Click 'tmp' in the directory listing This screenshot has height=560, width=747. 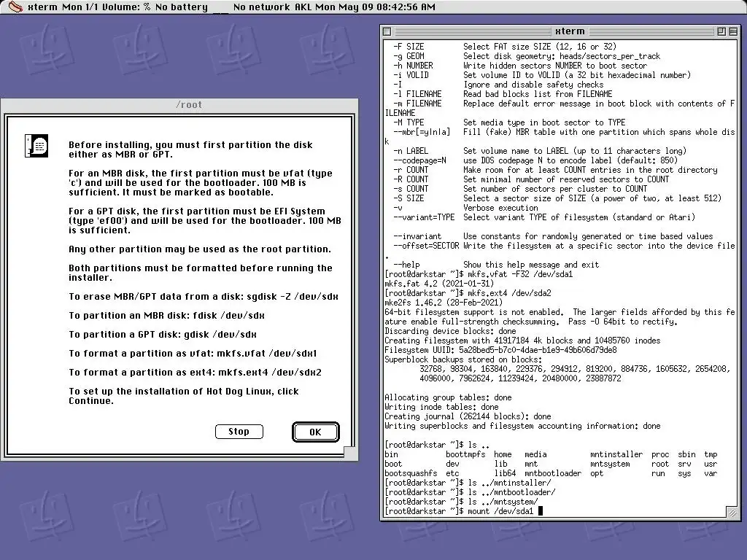(x=711, y=454)
